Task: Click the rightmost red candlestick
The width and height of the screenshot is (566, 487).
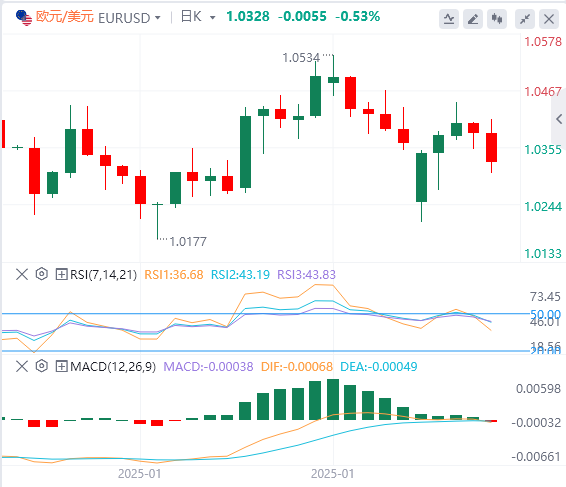Action: (x=491, y=147)
